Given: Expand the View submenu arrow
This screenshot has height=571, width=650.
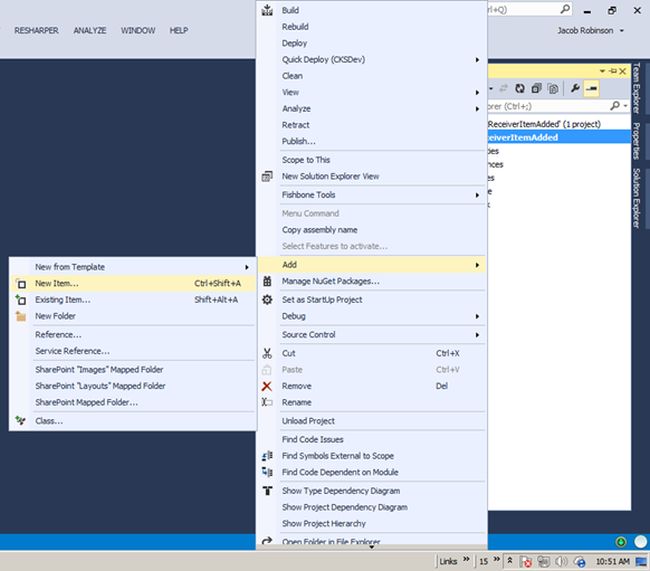Looking at the screenshot, I should tap(477, 92).
